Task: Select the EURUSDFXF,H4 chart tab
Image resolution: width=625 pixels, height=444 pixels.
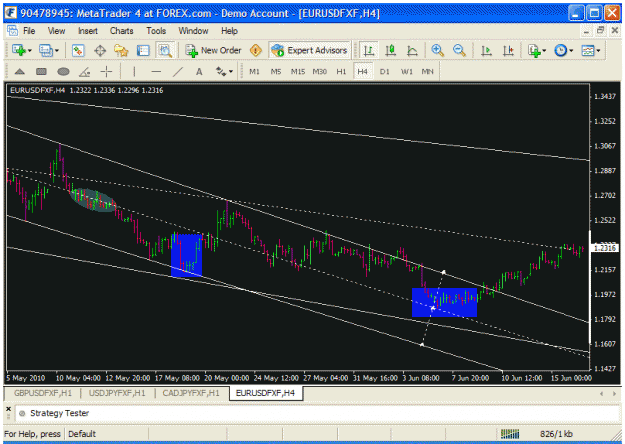Action: pos(265,393)
